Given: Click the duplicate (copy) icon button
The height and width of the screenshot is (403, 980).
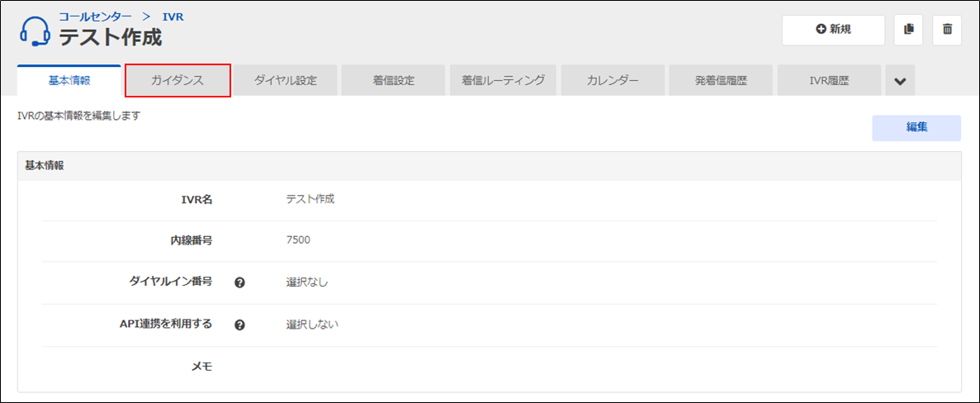Looking at the screenshot, I should click(x=908, y=30).
